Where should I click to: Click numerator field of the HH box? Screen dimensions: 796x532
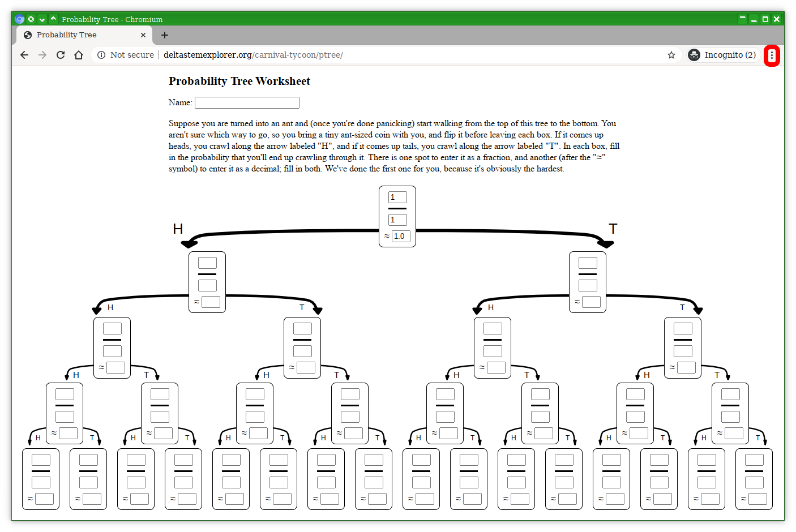pos(112,328)
